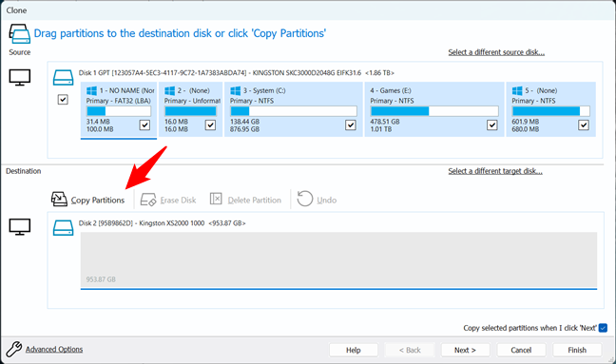616x364 pixels.
Task: Click the 'Destination' section label
Action: [x=23, y=171]
